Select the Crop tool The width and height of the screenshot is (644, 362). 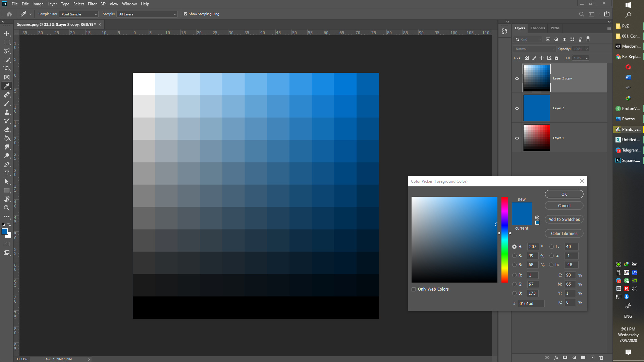coord(7,68)
